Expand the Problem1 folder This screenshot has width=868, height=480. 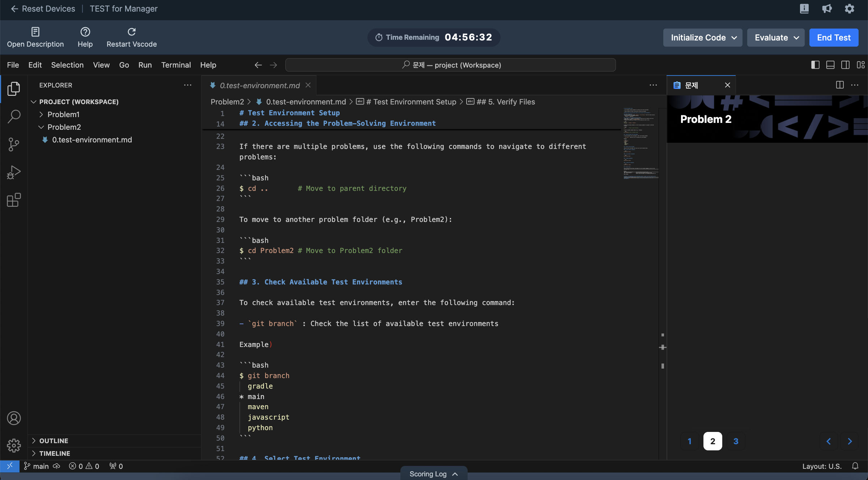click(63, 115)
